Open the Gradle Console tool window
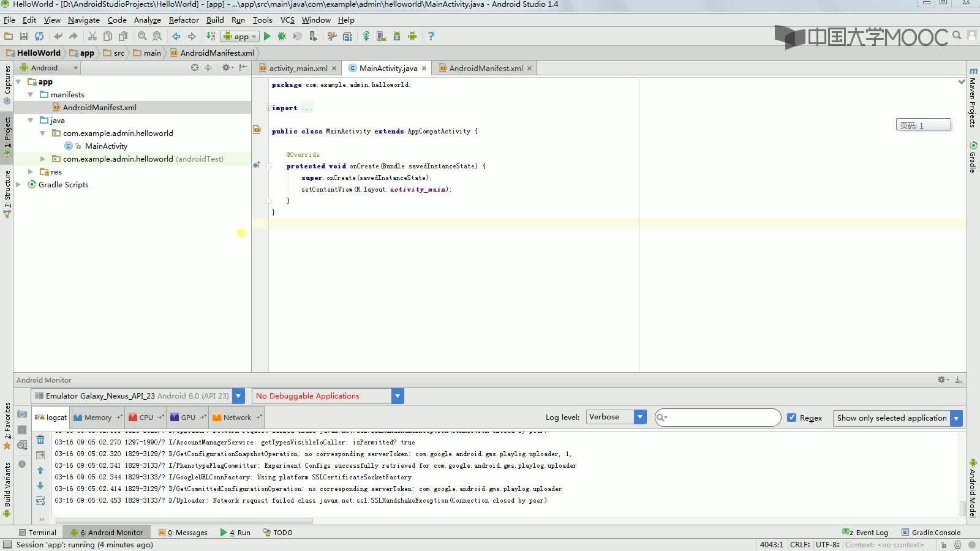This screenshot has height=551, width=980. (x=930, y=533)
